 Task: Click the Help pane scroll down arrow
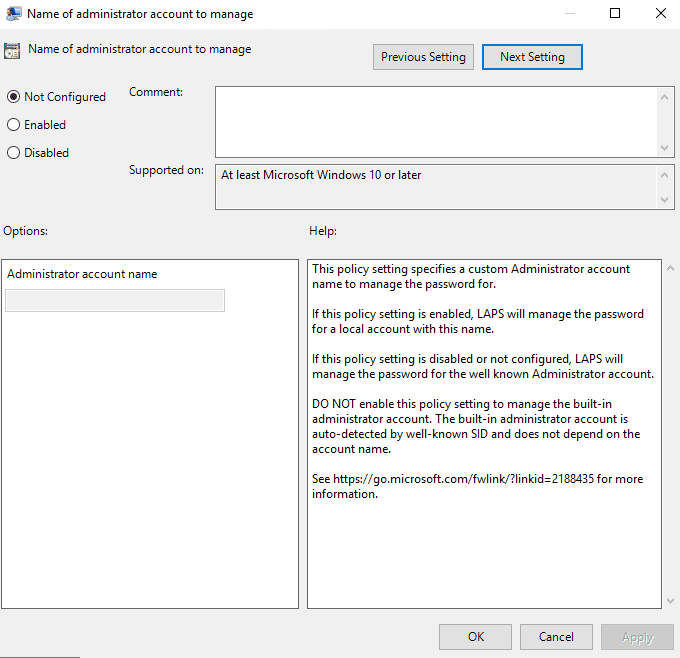pos(669,600)
